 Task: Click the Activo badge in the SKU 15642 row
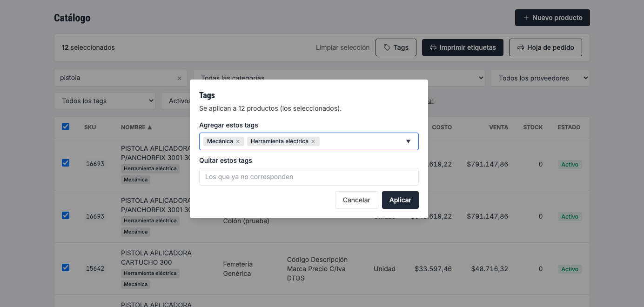pyautogui.click(x=570, y=269)
